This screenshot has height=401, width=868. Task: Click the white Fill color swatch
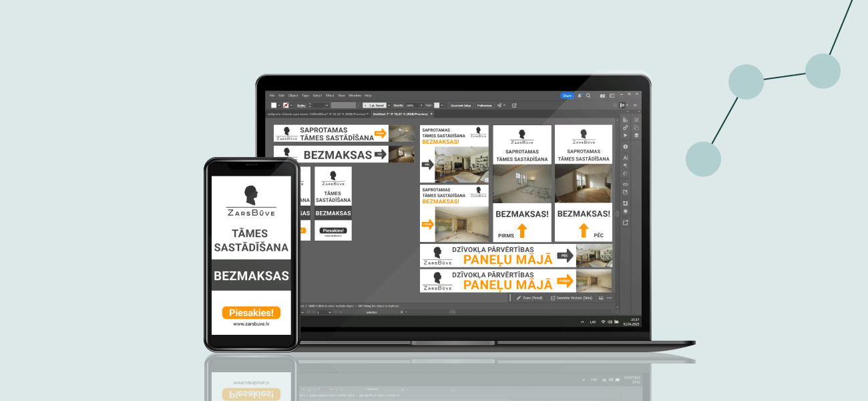click(274, 105)
